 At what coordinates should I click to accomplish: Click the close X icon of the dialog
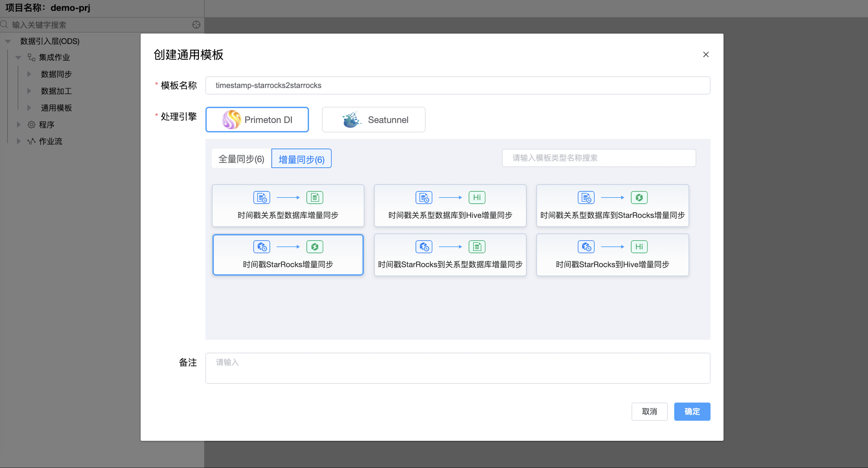point(706,55)
